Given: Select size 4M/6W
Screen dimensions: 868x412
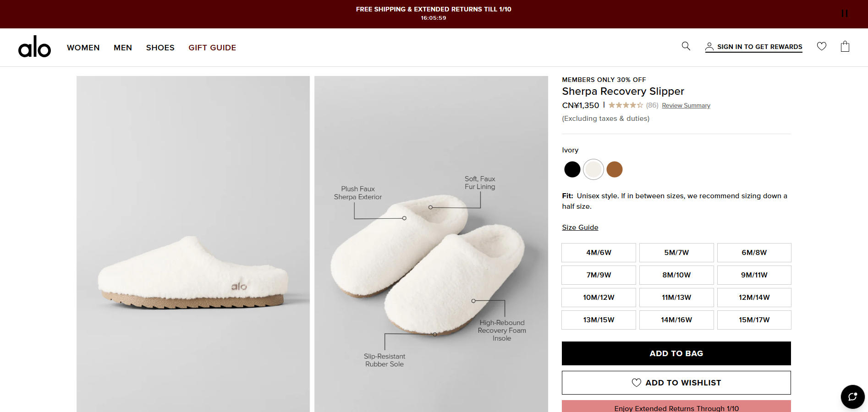Looking at the screenshot, I should point(599,253).
